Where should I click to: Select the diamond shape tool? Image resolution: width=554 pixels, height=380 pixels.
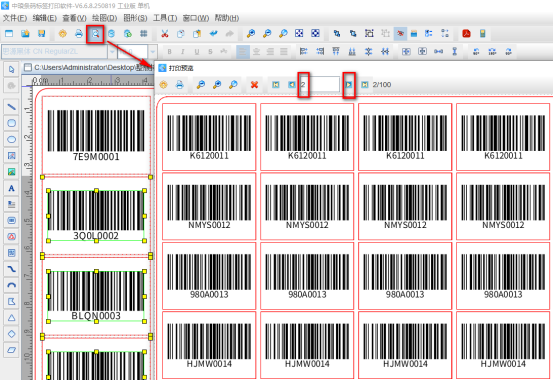11,334
